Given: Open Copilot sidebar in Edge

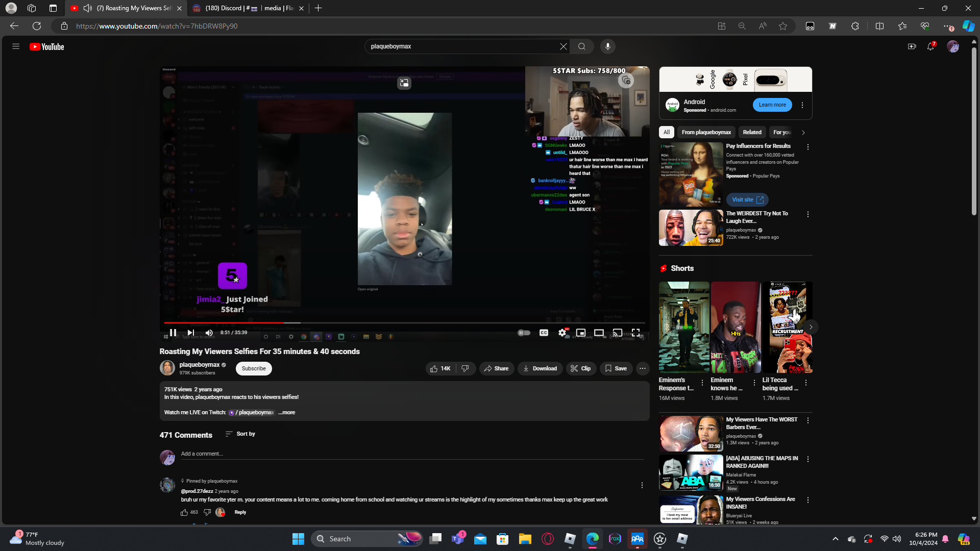Looking at the screenshot, I should point(968,26).
